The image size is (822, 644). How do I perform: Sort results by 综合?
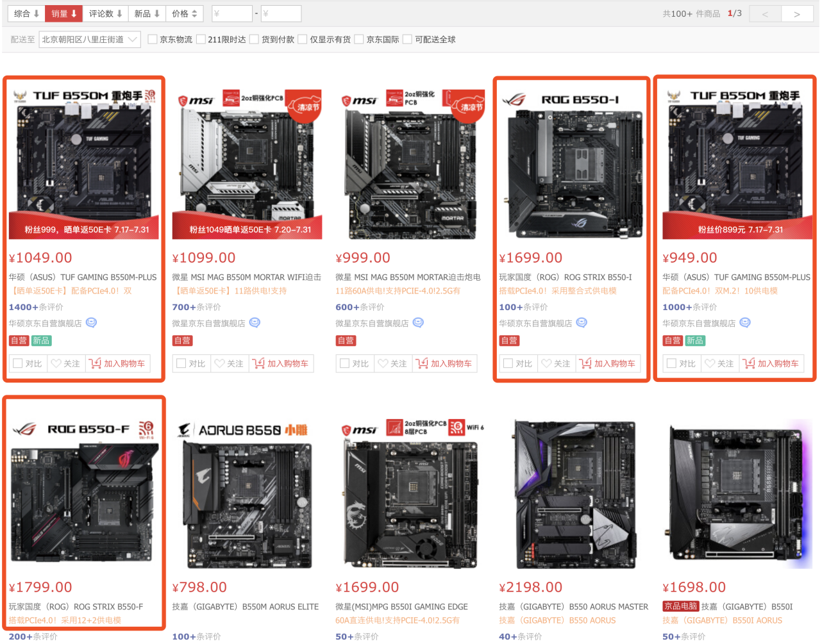point(26,13)
